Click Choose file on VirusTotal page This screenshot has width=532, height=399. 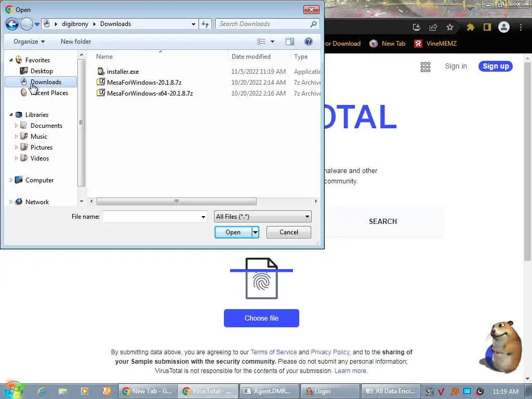point(261,318)
